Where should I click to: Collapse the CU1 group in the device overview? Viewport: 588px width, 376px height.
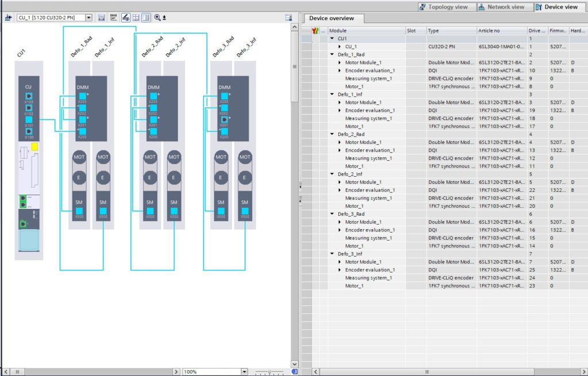pyautogui.click(x=332, y=38)
